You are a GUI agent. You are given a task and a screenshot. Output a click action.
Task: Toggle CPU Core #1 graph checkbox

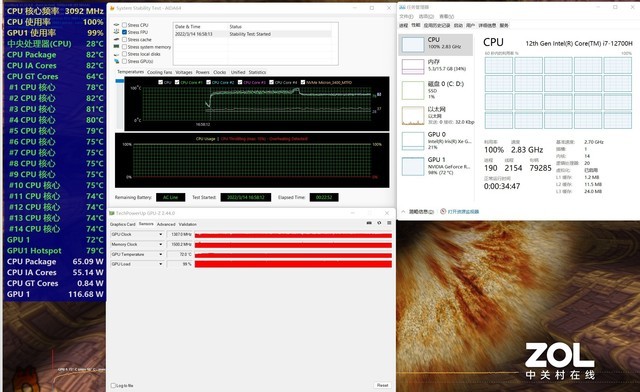coord(177,82)
